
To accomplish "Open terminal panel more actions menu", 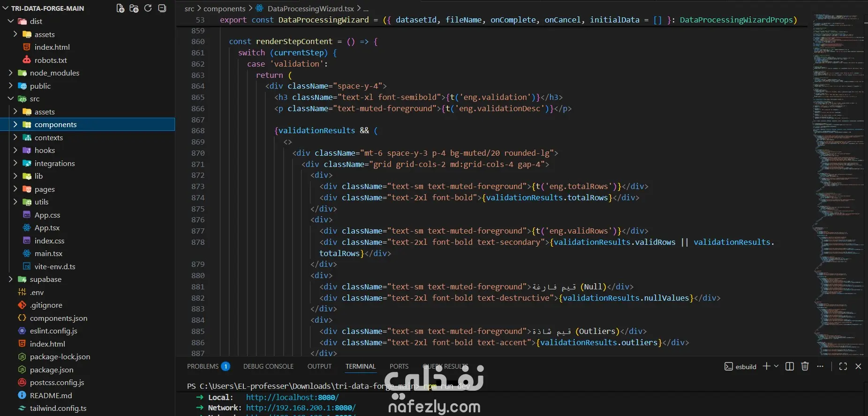I will point(820,366).
